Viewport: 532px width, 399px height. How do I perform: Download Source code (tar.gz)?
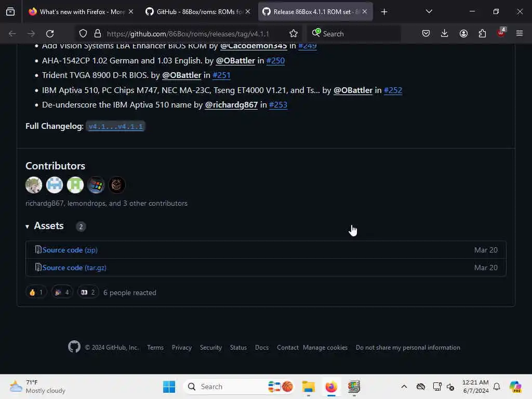click(x=74, y=268)
